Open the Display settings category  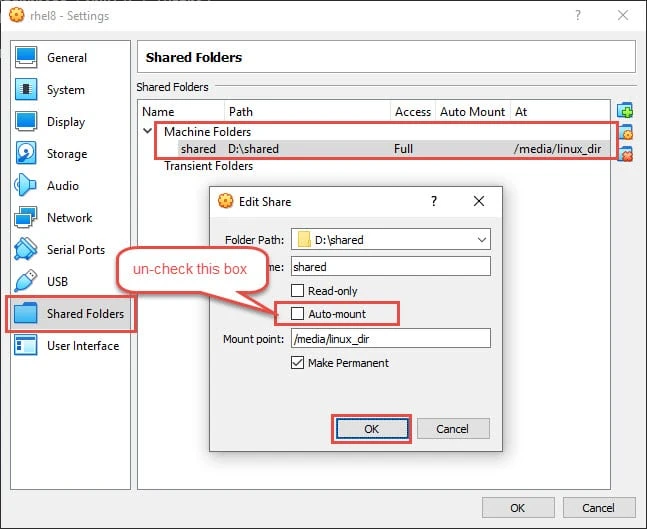click(70, 121)
